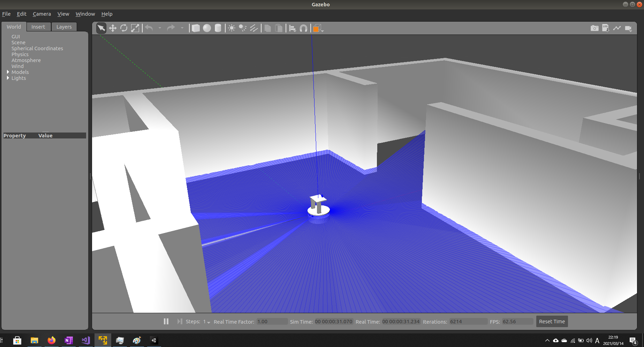Screen dimensions: 644x347
Task: Insert a sphere into the scene
Action: pyautogui.click(x=207, y=28)
